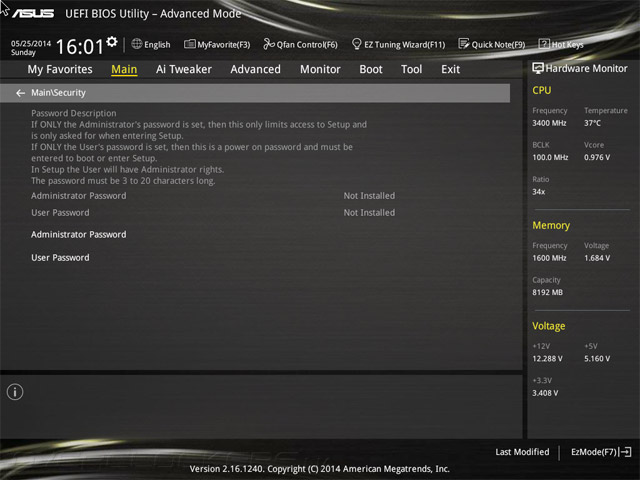Click the EZ Tuning Wizard bulb icon
This screenshot has height=480, width=640.
click(356, 44)
